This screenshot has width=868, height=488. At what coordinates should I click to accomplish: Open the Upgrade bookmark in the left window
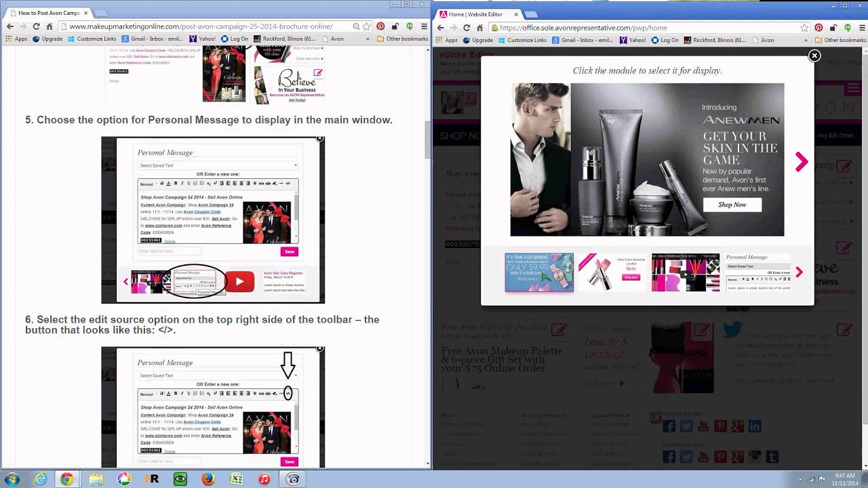click(x=47, y=39)
